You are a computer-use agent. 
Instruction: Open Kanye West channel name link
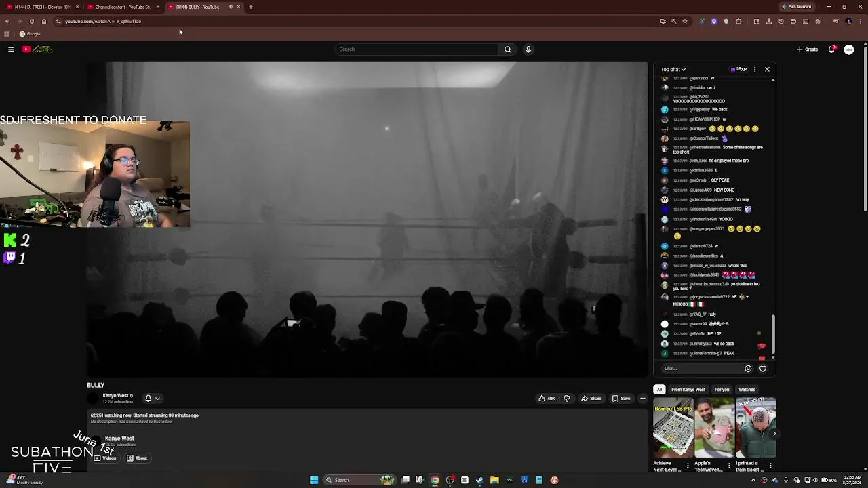[x=116, y=396]
